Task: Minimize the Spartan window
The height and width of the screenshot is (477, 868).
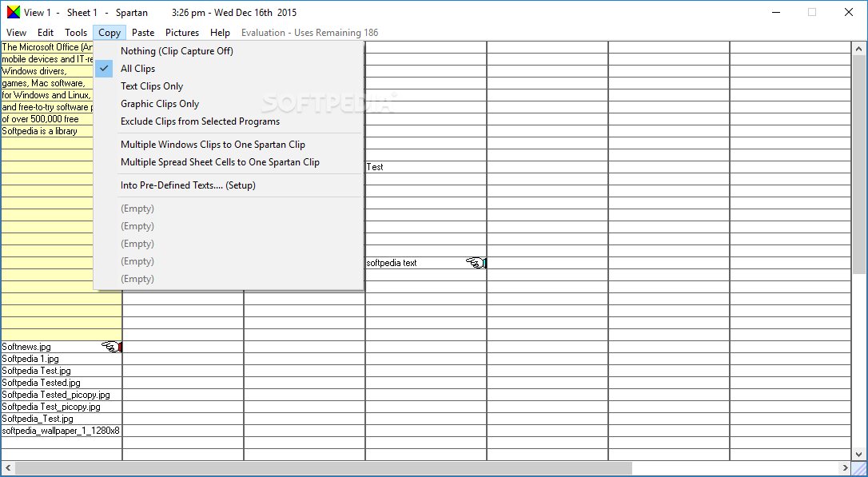Action: click(775, 12)
